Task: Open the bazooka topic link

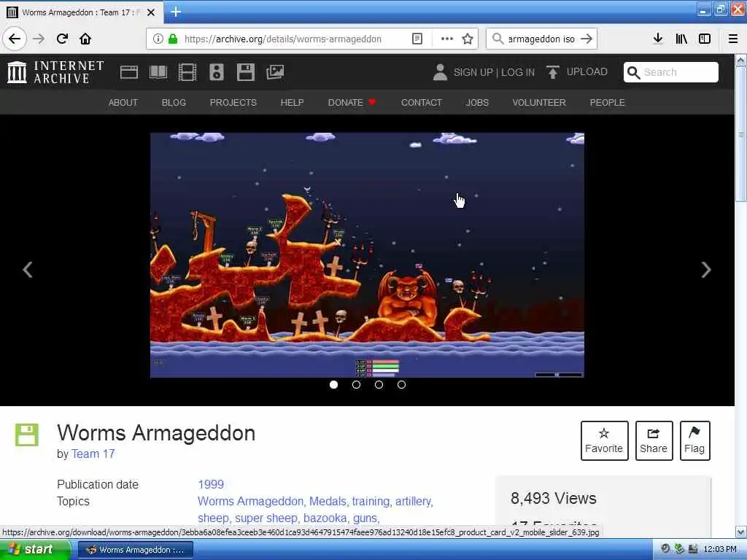Action: click(x=326, y=518)
